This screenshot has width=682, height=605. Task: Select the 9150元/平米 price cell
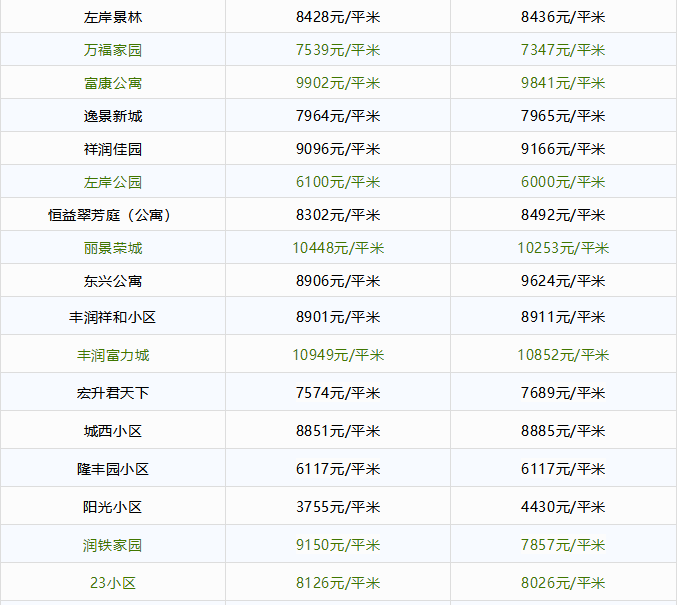click(338, 545)
